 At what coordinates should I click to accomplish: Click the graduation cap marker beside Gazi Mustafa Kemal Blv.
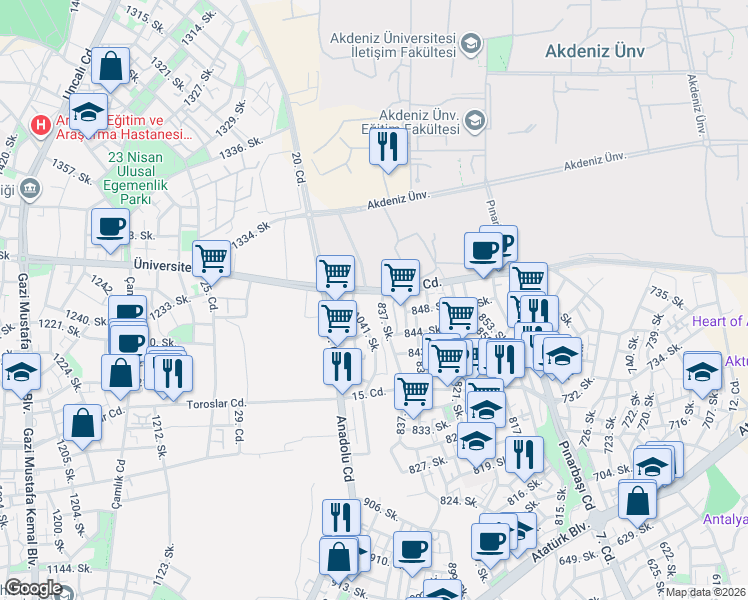(21, 375)
